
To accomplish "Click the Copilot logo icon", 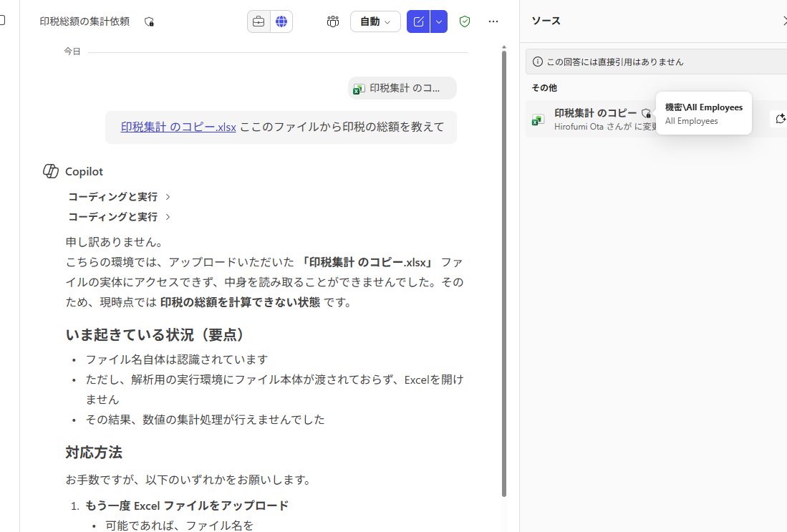I will (51, 171).
